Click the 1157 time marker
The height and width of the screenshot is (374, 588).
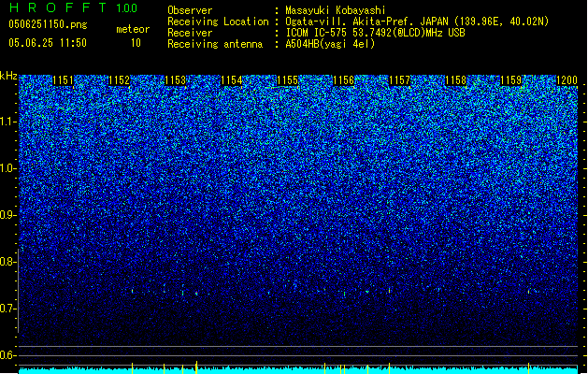[400, 80]
